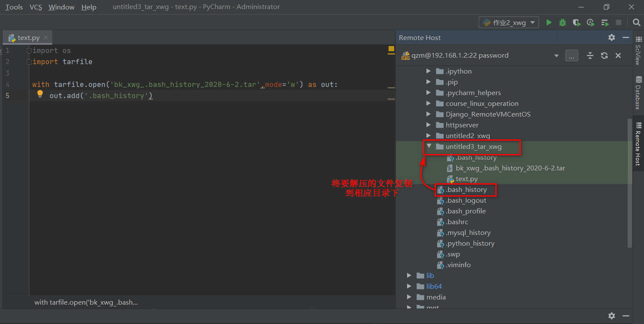Click the Remote Host panel title

click(420, 37)
